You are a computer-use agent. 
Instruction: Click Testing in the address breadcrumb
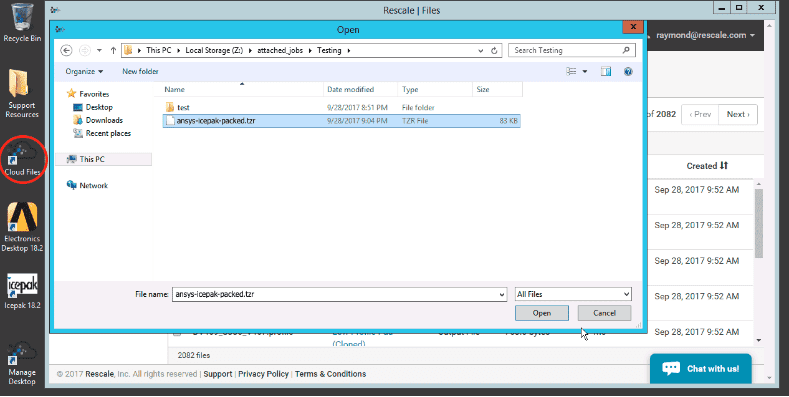point(329,50)
